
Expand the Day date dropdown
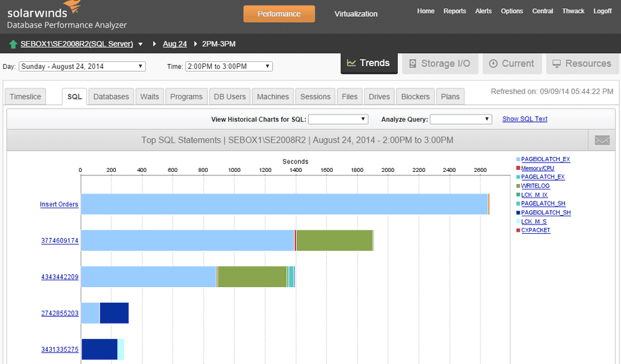point(82,66)
